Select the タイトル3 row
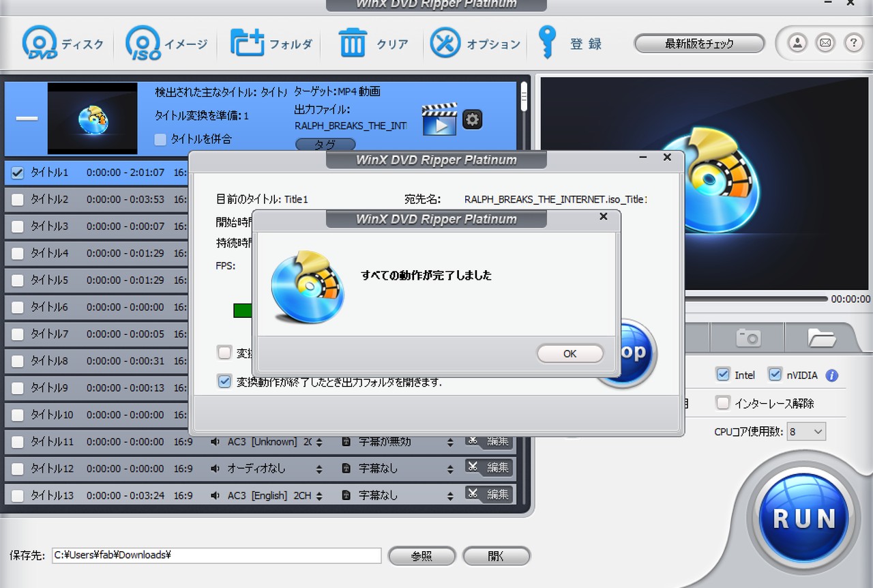This screenshot has width=873, height=588. coord(97,226)
